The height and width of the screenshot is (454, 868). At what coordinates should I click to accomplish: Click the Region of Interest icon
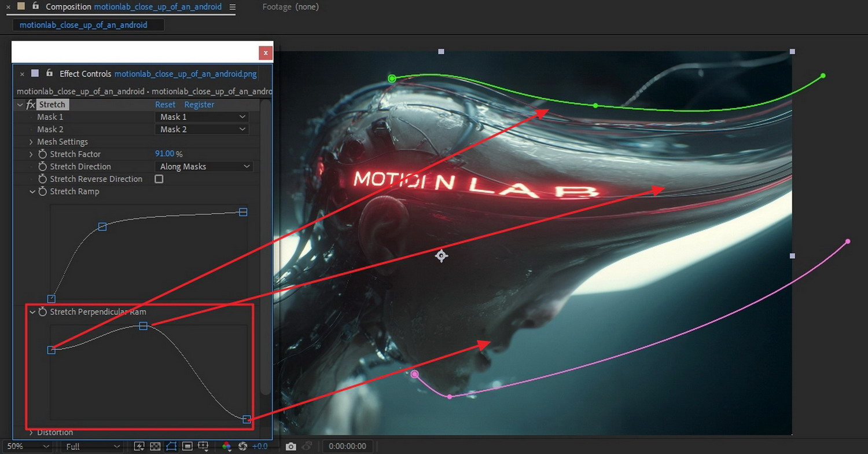187,446
